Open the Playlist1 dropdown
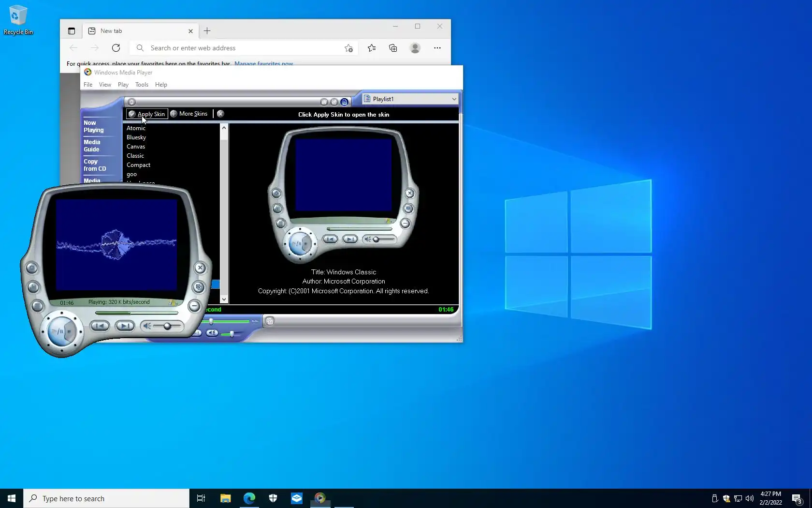Screen dimensions: 812x508 pyautogui.click(x=410, y=99)
